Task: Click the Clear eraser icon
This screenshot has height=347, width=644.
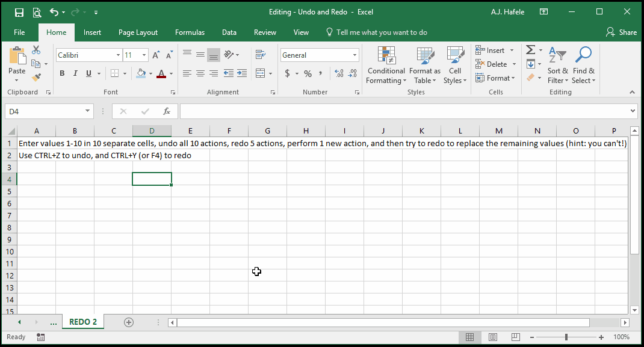Action: coord(531,77)
